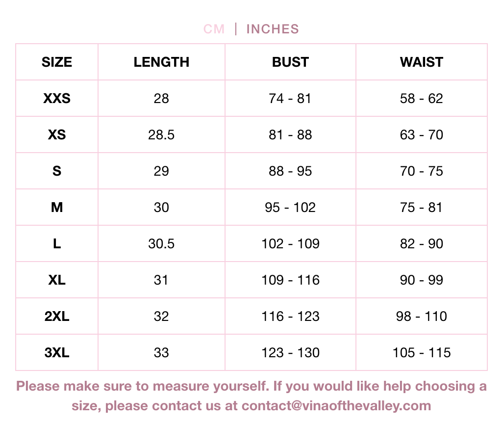Select the XXS size row label
The height and width of the screenshot is (423, 504).
click(57, 99)
